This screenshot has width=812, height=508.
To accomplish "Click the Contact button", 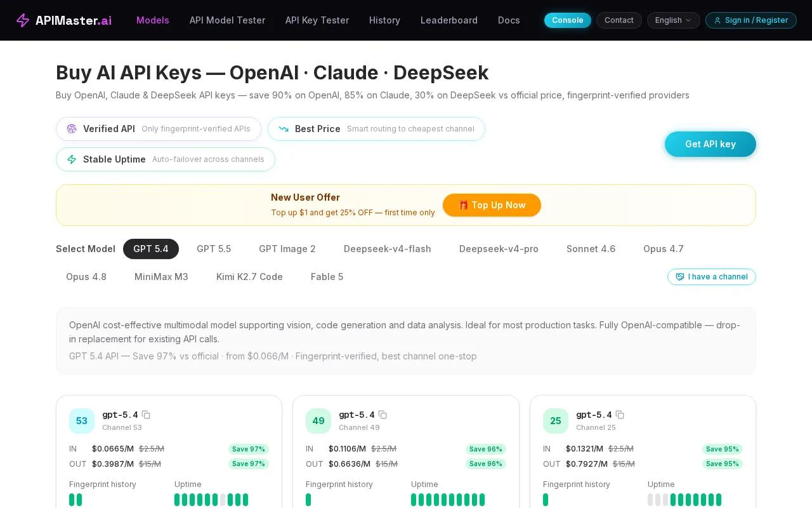I will [619, 20].
